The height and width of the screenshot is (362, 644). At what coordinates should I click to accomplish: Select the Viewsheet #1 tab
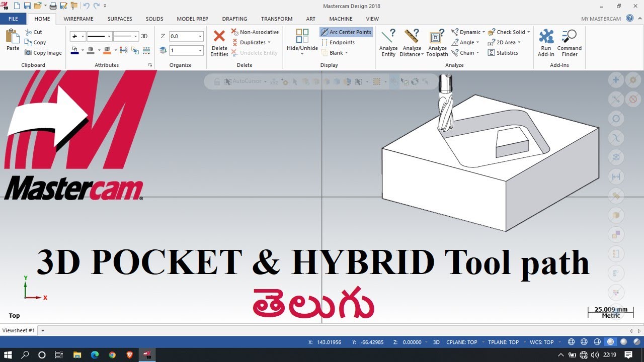coord(19,330)
